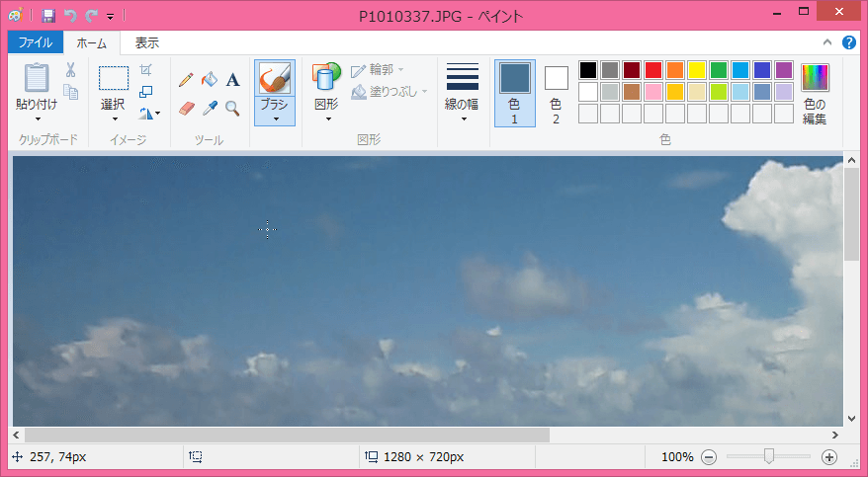Viewport: 868px width, 477px height.
Task: Pick the black color swatch
Action: (588, 70)
